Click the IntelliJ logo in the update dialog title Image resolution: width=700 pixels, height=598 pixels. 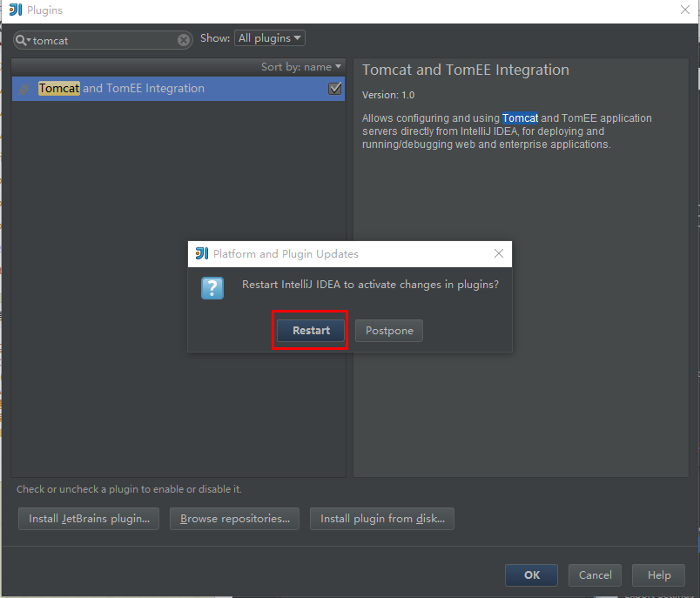coord(202,253)
